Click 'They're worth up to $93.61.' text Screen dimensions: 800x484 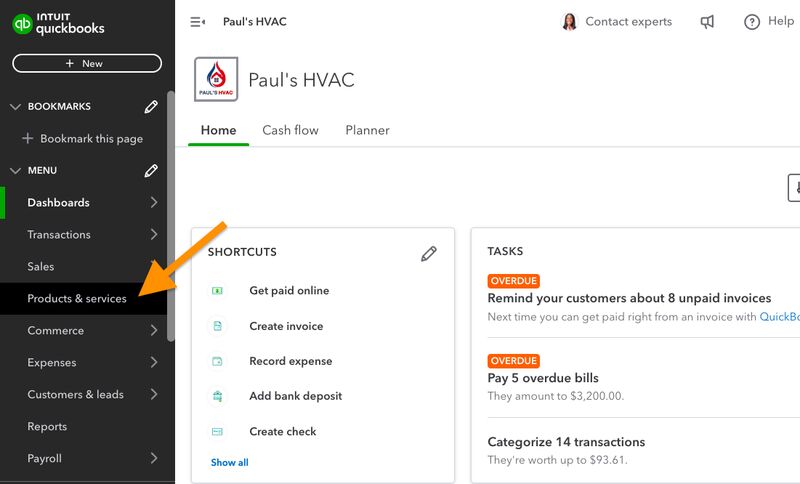pyautogui.click(x=557, y=460)
